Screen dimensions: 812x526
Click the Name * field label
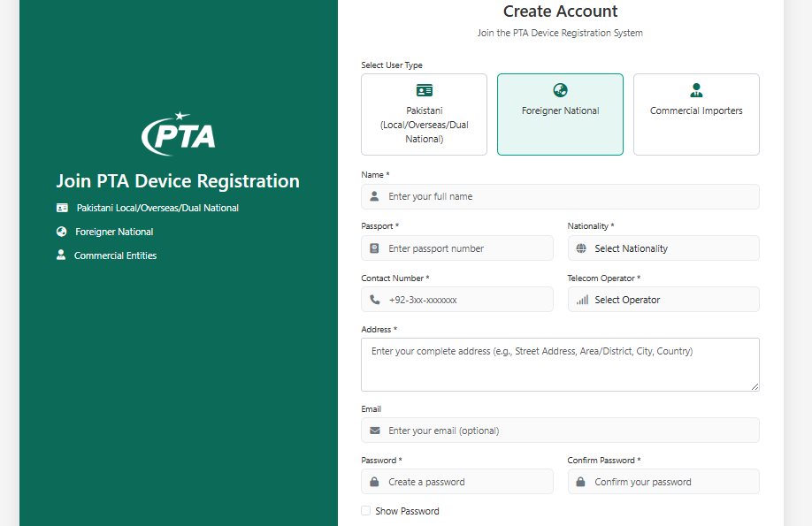tap(375, 175)
